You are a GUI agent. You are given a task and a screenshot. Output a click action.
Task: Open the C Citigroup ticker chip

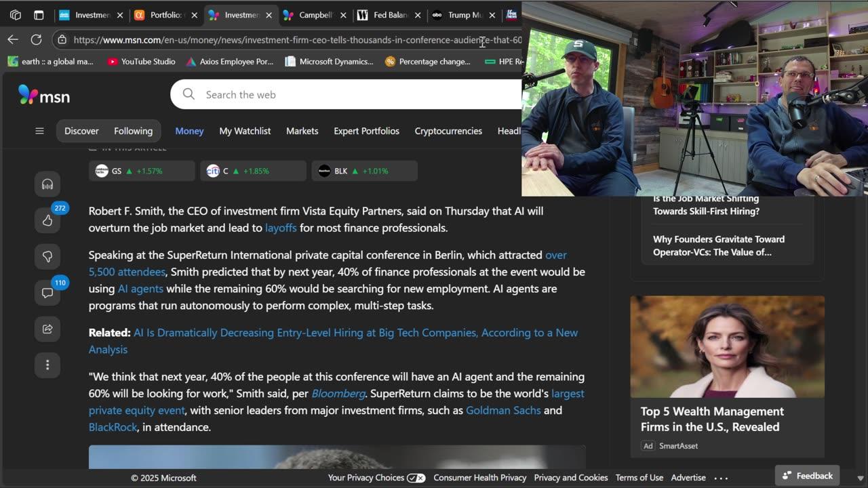click(253, 171)
